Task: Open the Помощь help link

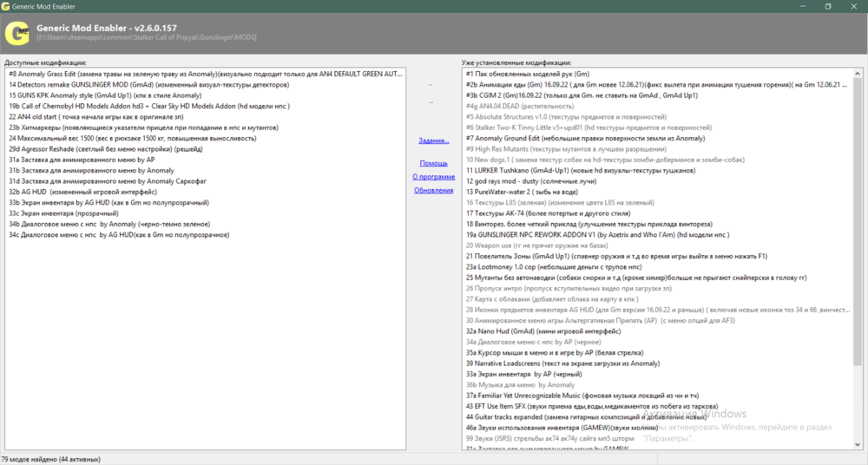Action: [433, 163]
